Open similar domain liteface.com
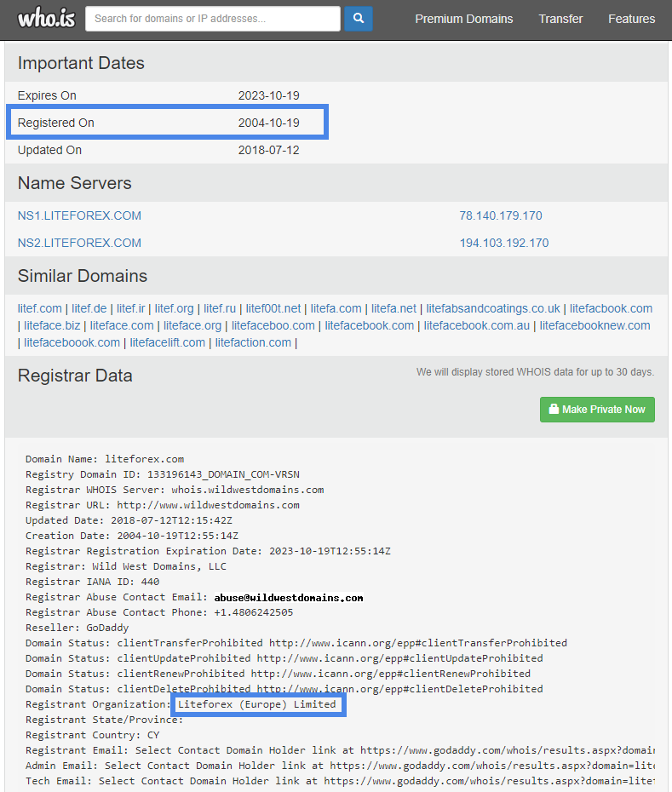This screenshot has width=672, height=792. [x=122, y=326]
